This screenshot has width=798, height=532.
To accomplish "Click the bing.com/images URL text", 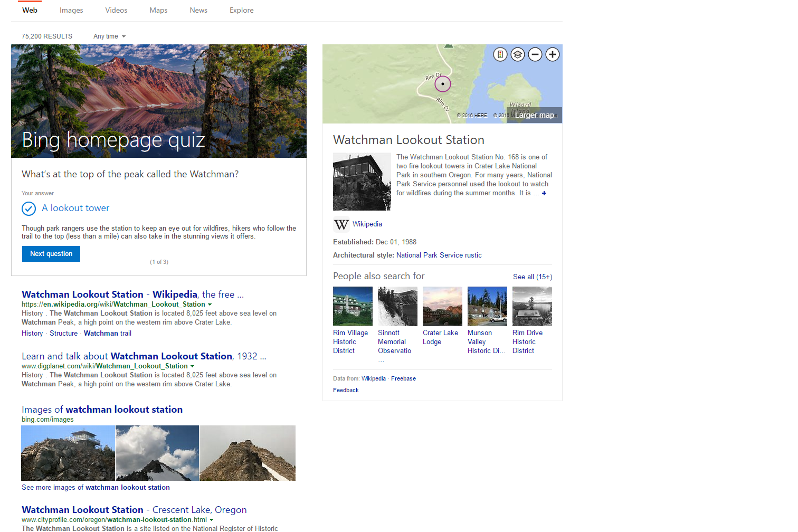I will (47, 420).
